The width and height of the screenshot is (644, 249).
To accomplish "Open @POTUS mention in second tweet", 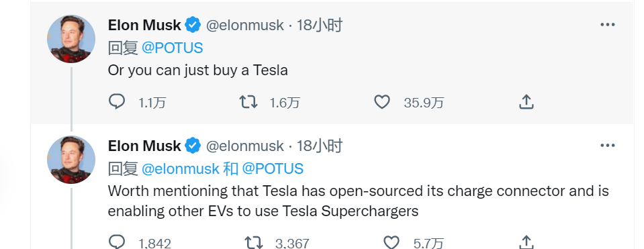I will (x=273, y=168).
